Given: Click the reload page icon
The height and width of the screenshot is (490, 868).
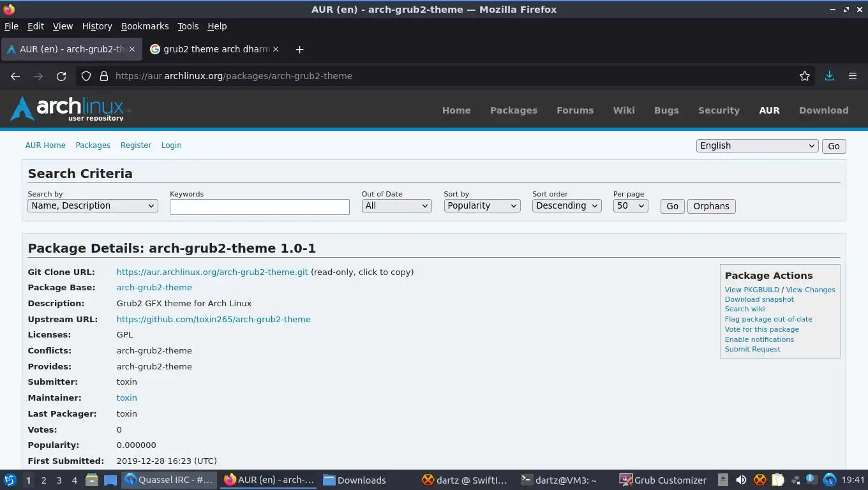Looking at the screenshot, I should [x=61, y=76].
